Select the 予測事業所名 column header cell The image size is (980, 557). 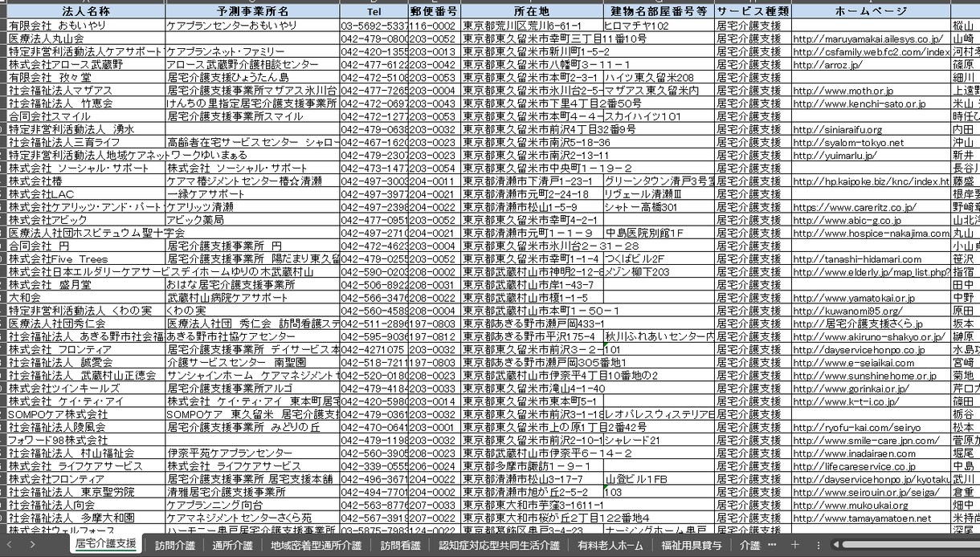click(x=253, y=12)
